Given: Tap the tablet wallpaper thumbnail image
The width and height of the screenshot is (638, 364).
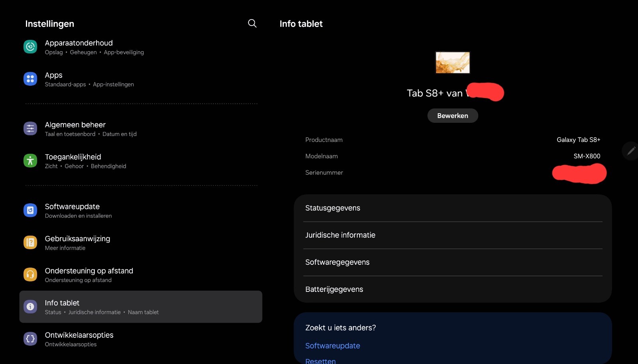Looking at the screenshot, I should (x=453, y=63).
